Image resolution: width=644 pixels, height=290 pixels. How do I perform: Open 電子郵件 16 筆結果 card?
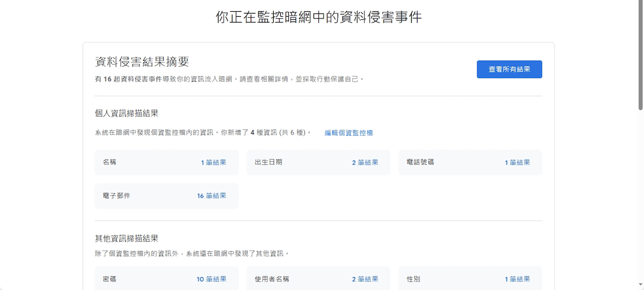click(167, 196)
